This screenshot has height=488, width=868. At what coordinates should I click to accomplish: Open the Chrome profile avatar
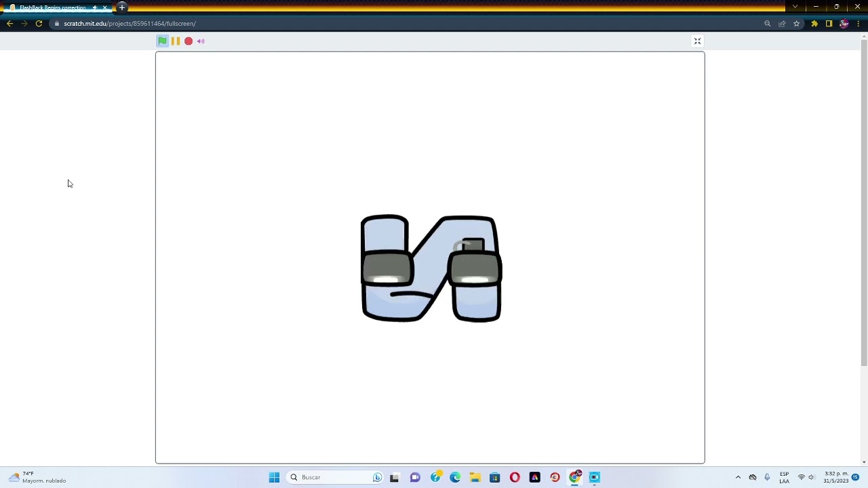click(x=844, y=24)
